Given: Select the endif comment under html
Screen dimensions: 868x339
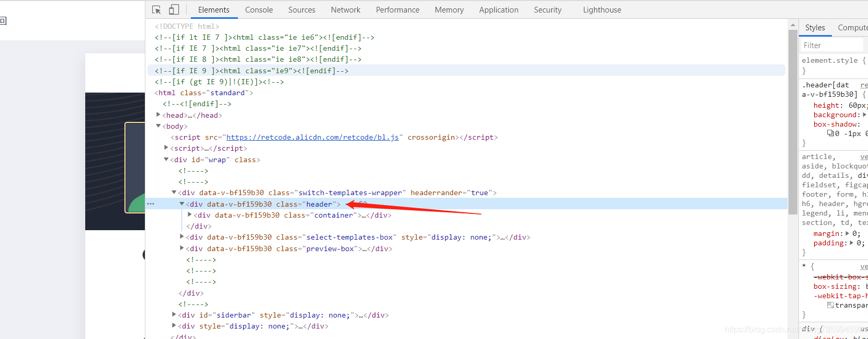Looking at the screenshot, I should tap(197, 104).
